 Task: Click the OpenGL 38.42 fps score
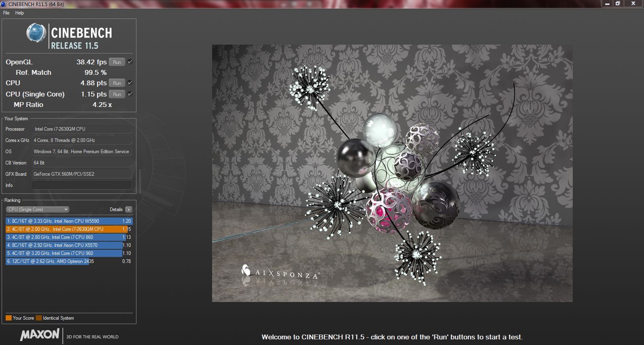[x=91, y=62]
